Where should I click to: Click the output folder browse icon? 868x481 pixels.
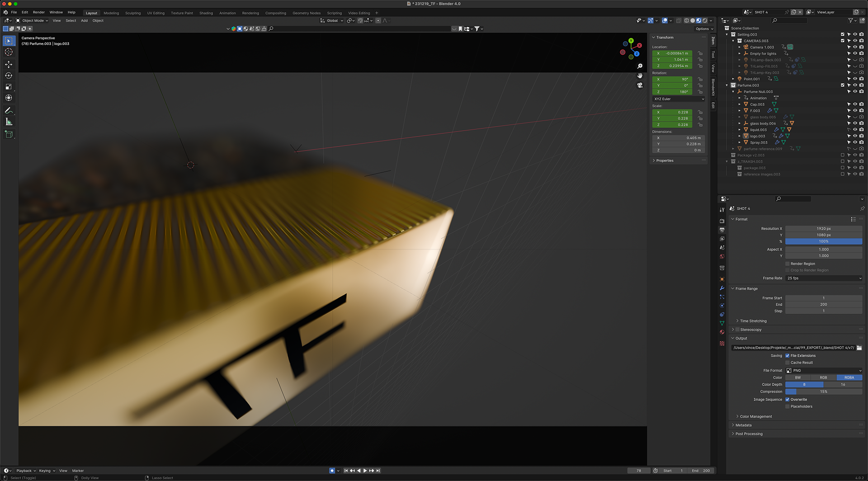pyautogui.click(x=859, y=348)
